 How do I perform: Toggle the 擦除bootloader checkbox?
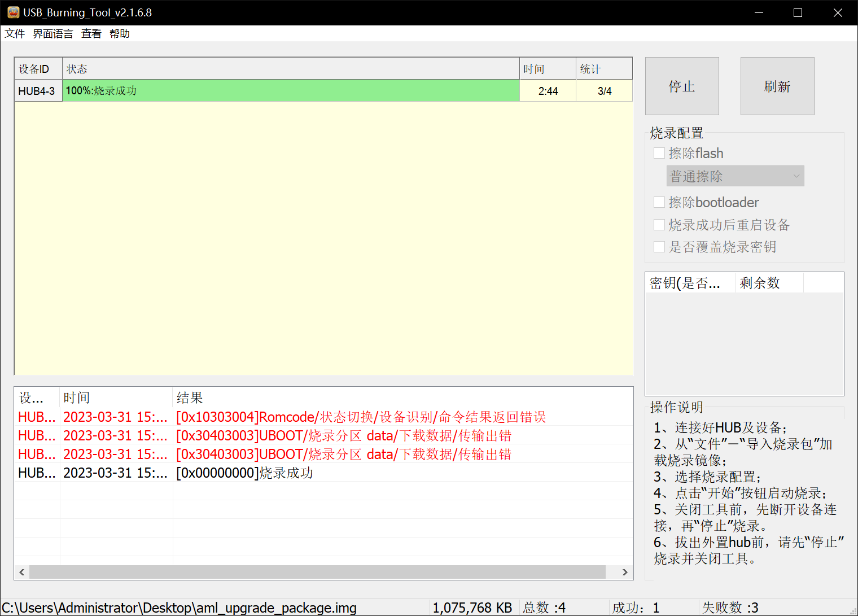tap(659, 202)
